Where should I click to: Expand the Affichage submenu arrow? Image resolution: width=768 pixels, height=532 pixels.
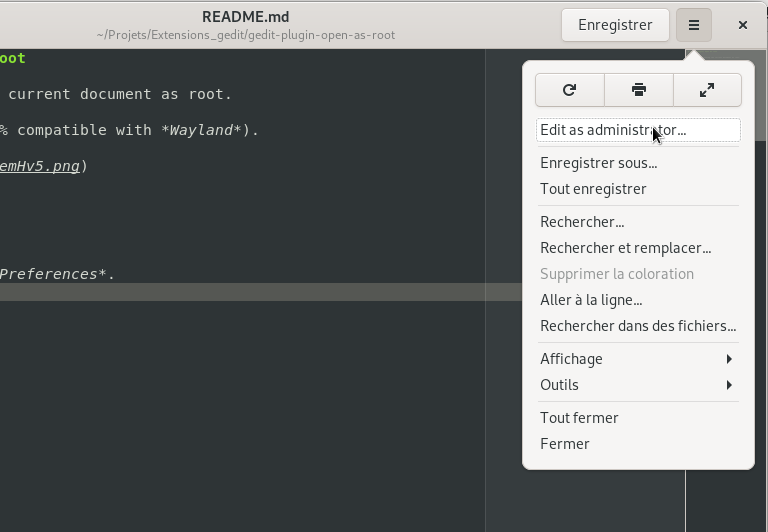pyautogui.click(x=729, y=359)
